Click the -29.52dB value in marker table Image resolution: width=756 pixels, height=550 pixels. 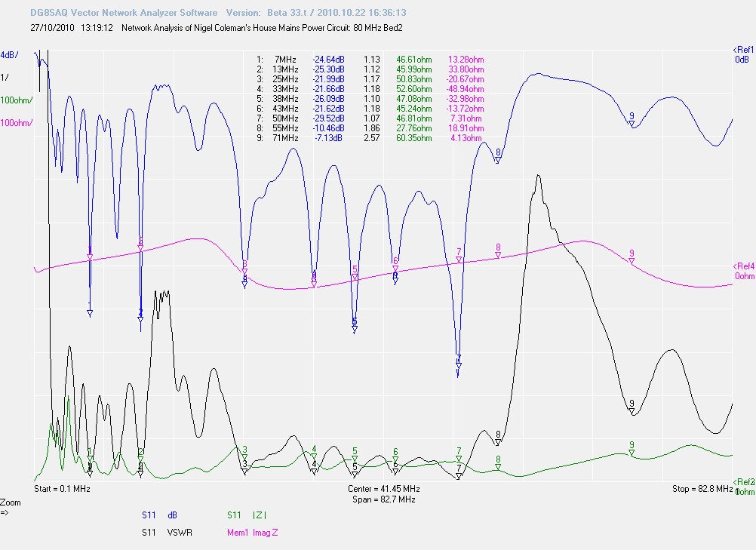[328, 118]
